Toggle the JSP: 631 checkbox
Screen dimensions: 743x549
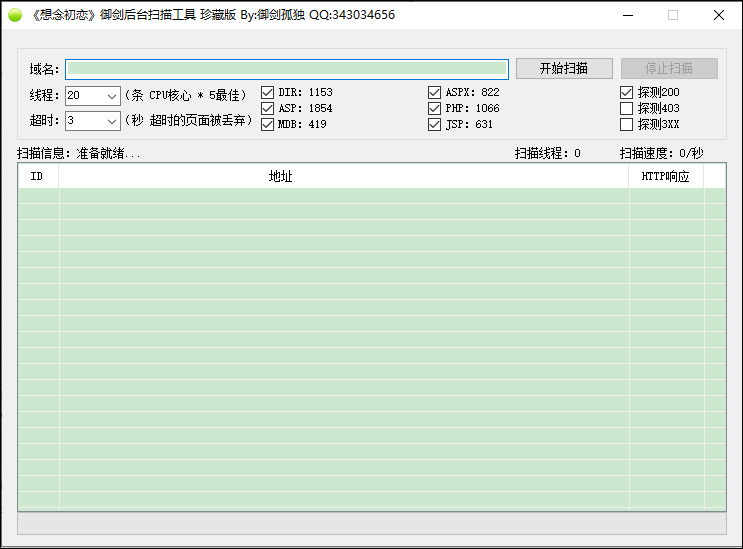pyautogui.click(x=434, y=125)
